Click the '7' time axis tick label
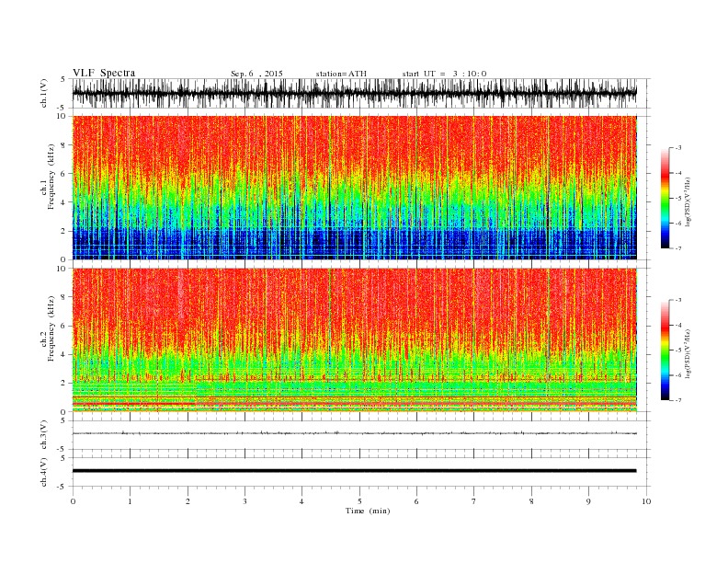Image resolution: width=728 pixels, height=563 pixels. click(x=474, y=501)
